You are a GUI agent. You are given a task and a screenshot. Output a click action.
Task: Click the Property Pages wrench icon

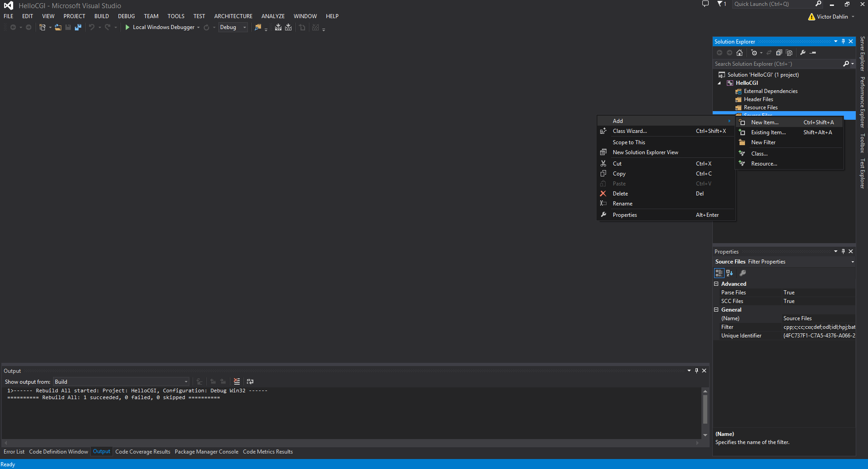tap(743, 273)
